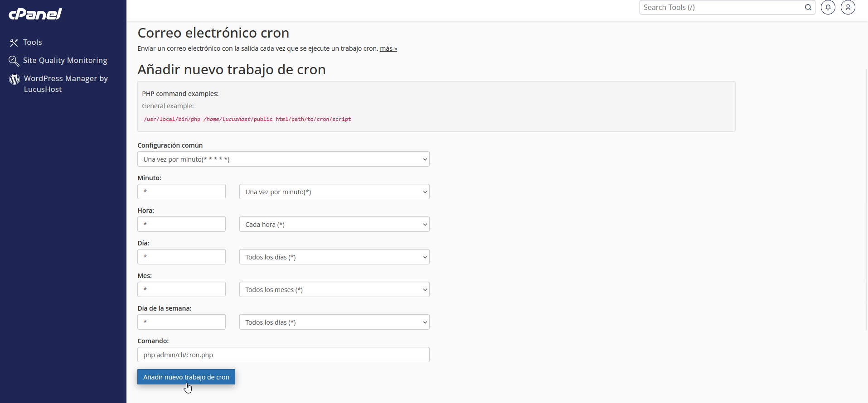The image size is (868, 403).
Task: Click the Minuto text field
Action: [x=181, y=192]
